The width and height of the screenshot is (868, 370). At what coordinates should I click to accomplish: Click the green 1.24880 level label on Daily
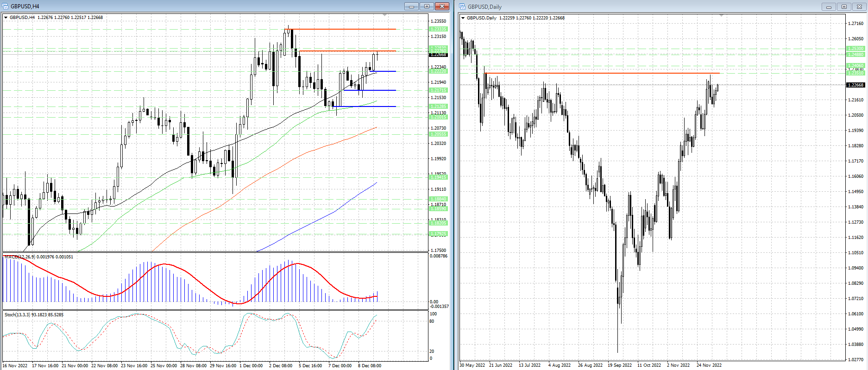click(x=855, y=55)
